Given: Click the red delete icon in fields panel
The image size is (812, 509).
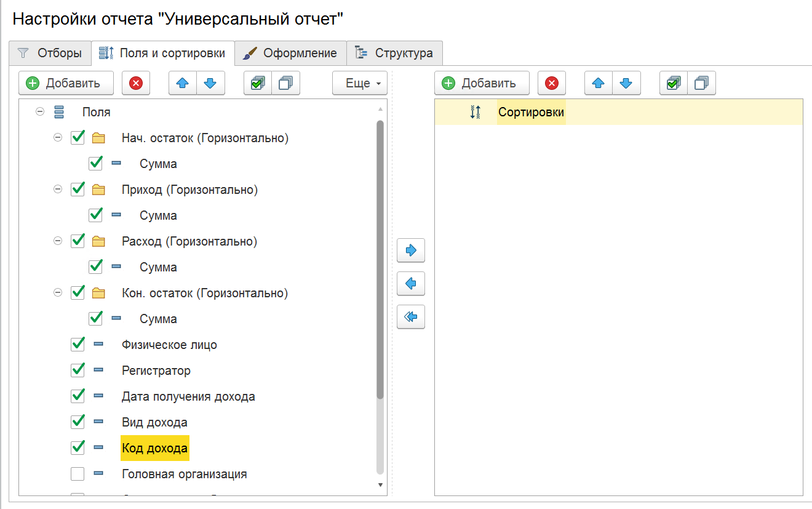Looking at the screenshot, I should [x=136, y=83].
